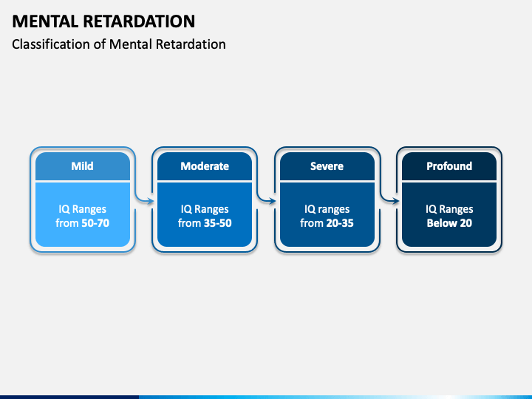Click the Moderate header box
The image size is (532, 399).
pyautogui.click(x=205, y=166)
